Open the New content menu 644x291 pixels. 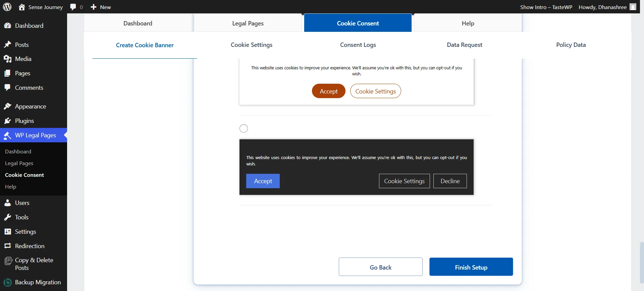pyautogui.click(x=101, y=7)
